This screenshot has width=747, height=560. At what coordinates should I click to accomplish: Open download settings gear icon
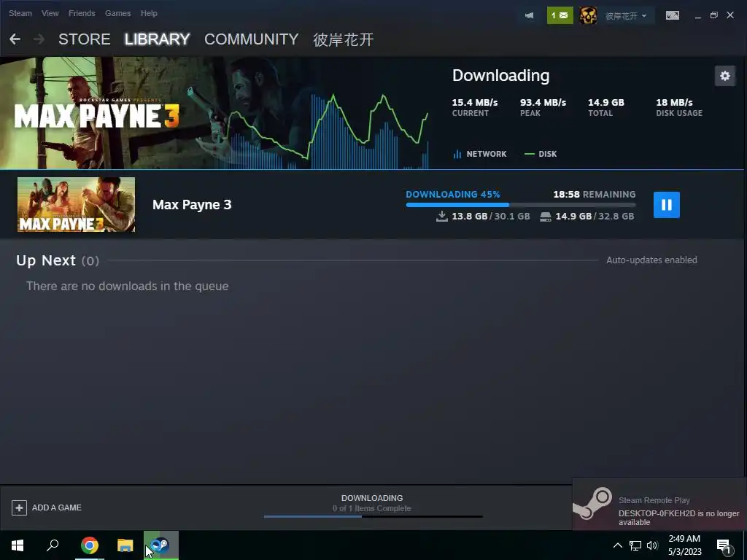coord(724,76)
